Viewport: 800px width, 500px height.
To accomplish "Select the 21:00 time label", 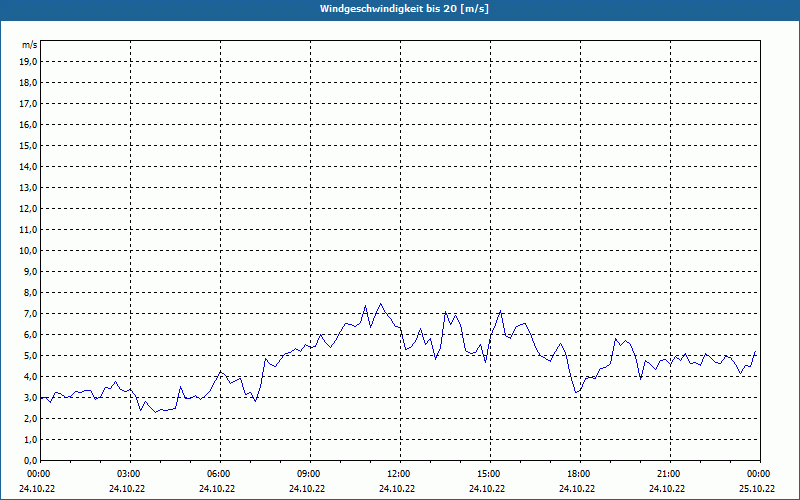I will pos(670,474).
